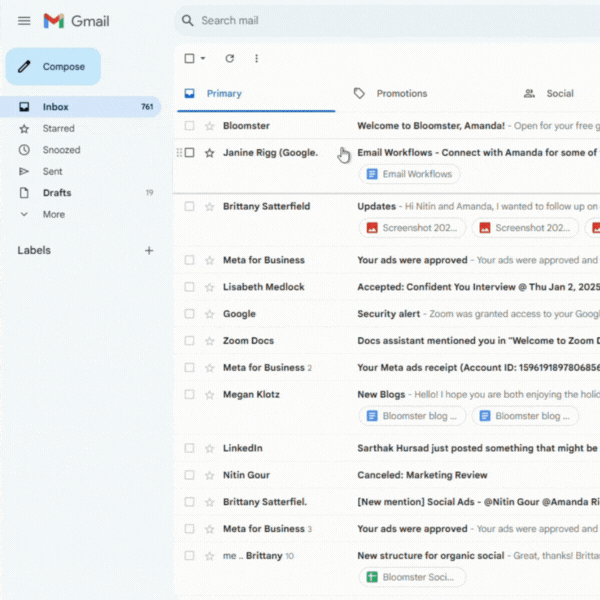
Task: Open the three-dot more options menu
Action: point(256,59)
